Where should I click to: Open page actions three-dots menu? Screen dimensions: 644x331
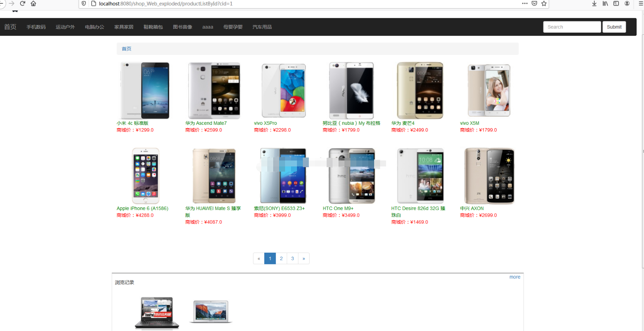click(524, 3)
